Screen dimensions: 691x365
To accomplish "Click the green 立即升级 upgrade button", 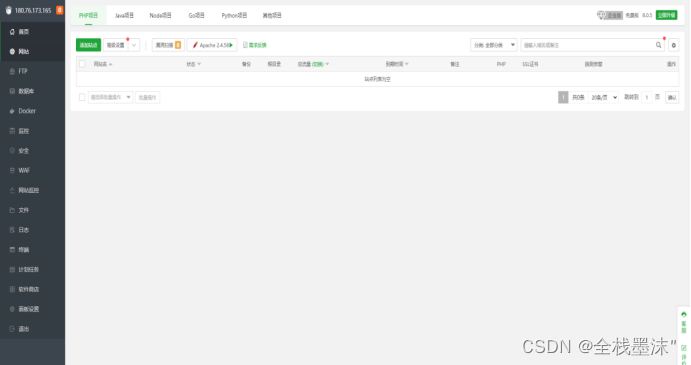I will click(666, 15).
